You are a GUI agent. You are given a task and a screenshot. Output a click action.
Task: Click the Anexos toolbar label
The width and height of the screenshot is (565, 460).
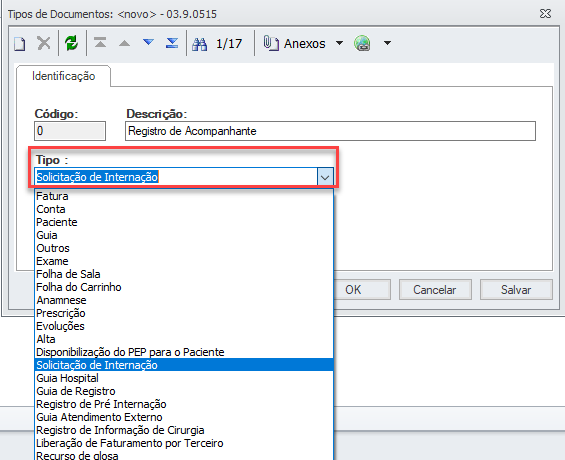[x=304, y=44]
